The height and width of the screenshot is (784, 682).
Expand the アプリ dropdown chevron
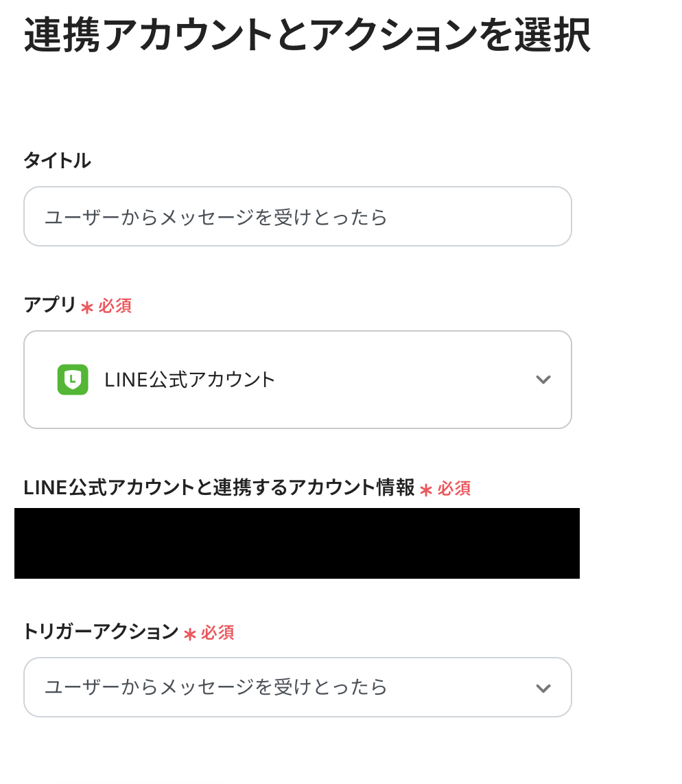[543, 380]
